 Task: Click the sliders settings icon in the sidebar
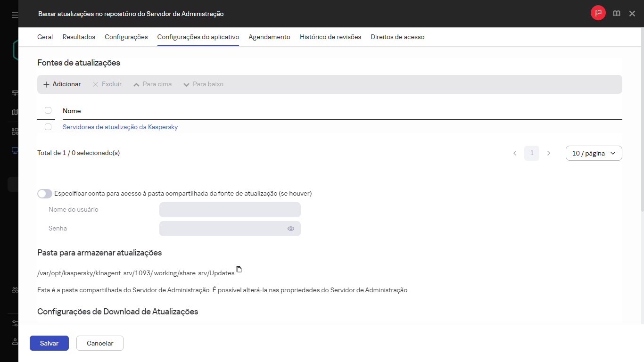[14, 323]
